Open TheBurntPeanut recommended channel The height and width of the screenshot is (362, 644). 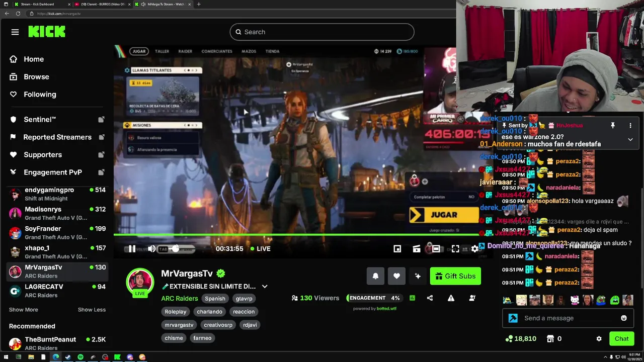coord(57,343)
